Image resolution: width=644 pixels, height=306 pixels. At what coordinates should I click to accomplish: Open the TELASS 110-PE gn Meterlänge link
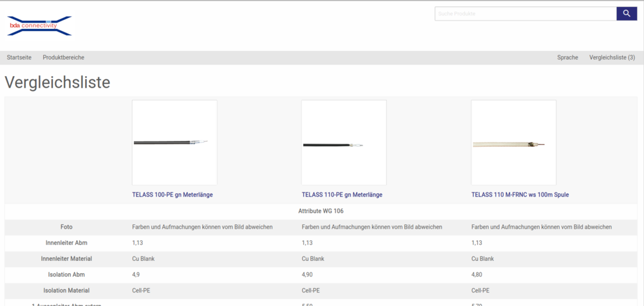(342, 195)
